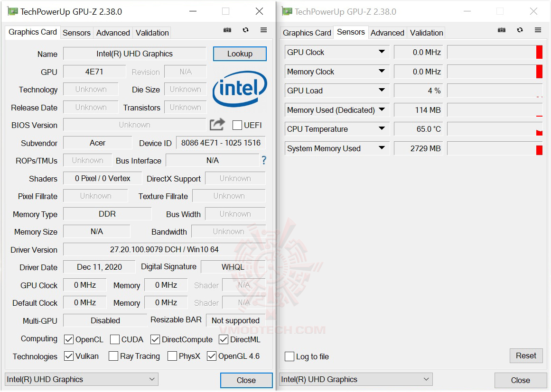This screenshot has width=551, height=392.
Task: Click the Driver Date Dec 11, 2020 field
Action: click(99, 267)
